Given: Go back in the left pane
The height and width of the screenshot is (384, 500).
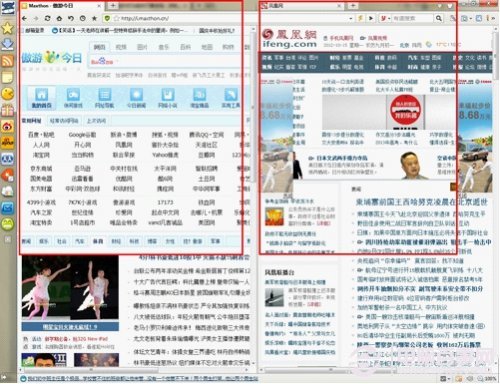Looking at the screenshot, I should tap(25, 18).
